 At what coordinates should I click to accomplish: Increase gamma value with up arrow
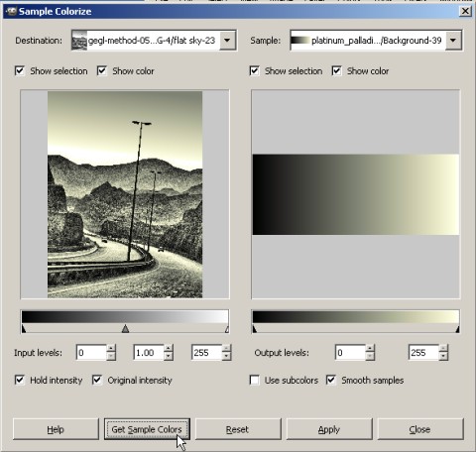pyautogui.click(x=169, y=349)
